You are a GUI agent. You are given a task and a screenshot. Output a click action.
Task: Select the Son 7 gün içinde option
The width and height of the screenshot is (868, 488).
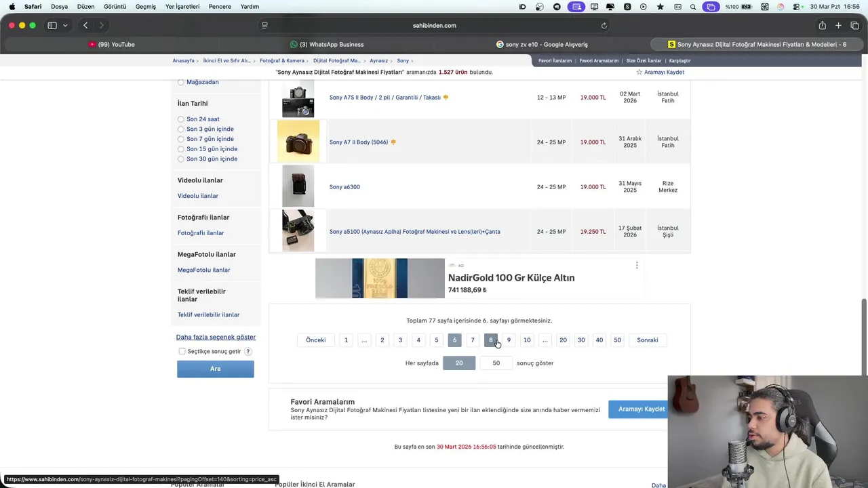[x=181, y=139]
